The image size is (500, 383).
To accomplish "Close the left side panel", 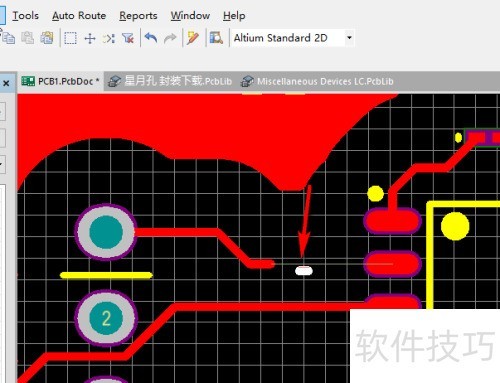I will (x=6, y=83).
